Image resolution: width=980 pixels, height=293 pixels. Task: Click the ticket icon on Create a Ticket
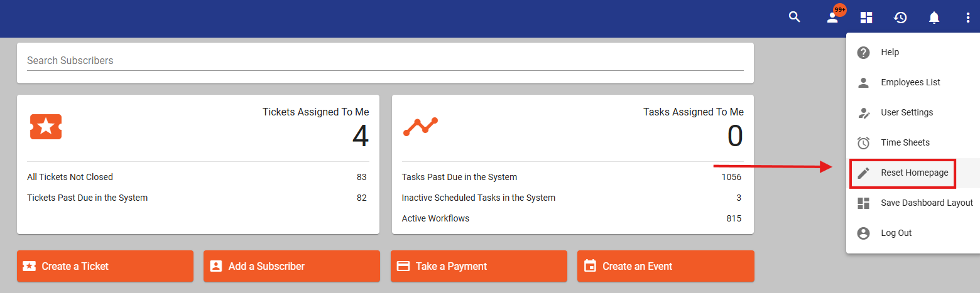[29, 266]
